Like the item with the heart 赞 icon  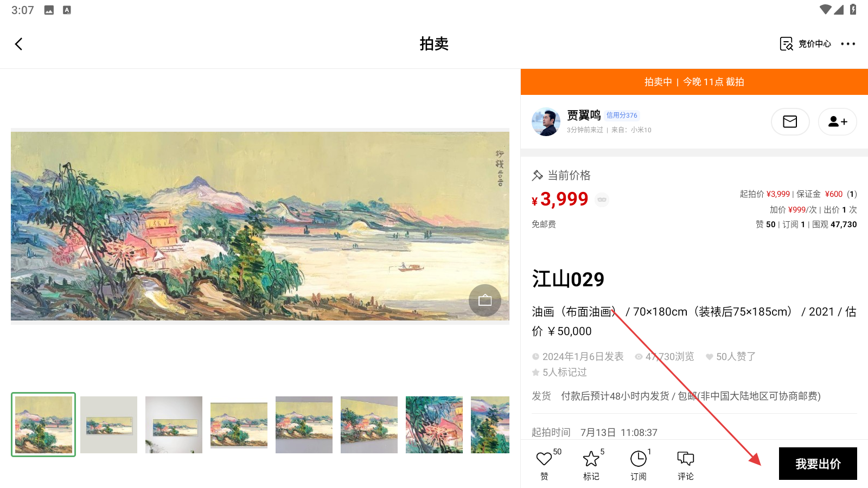(544, 465)
